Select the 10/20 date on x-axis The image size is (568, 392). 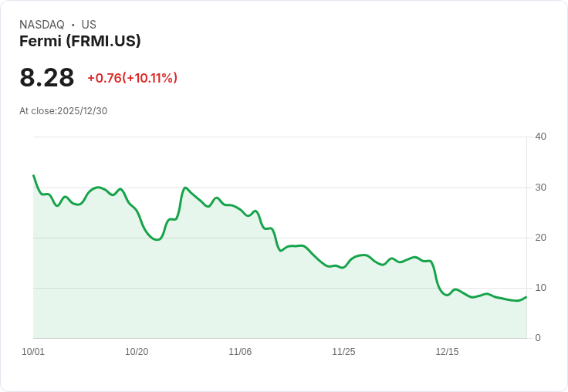137,352
